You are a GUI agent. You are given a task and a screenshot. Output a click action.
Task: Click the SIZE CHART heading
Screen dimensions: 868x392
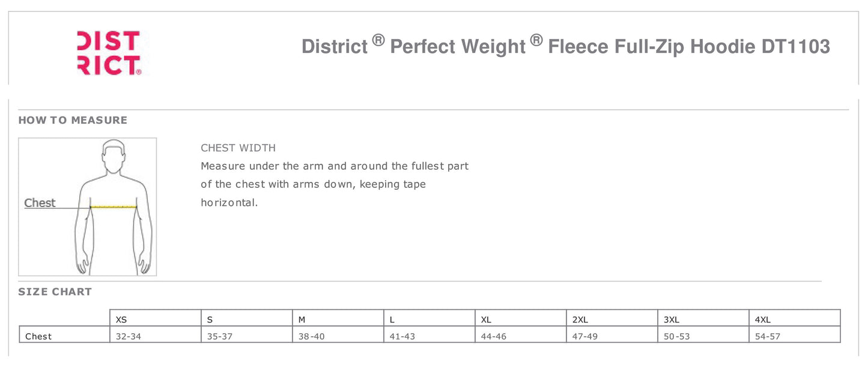pyautogui.click(x=55, y=292)
